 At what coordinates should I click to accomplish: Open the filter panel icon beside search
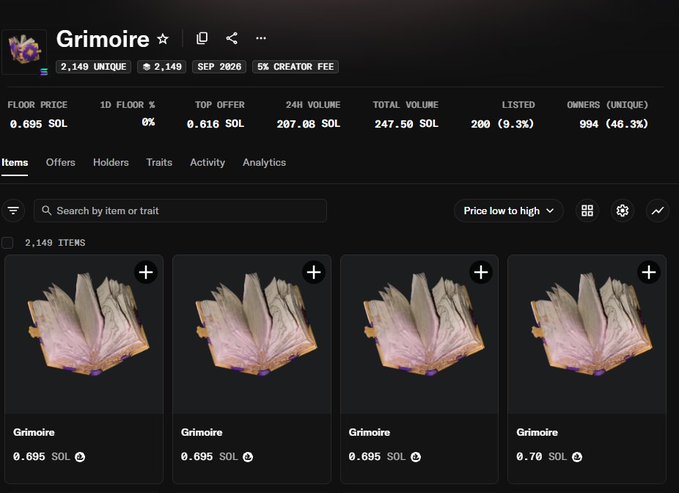(x=13, y=211)
